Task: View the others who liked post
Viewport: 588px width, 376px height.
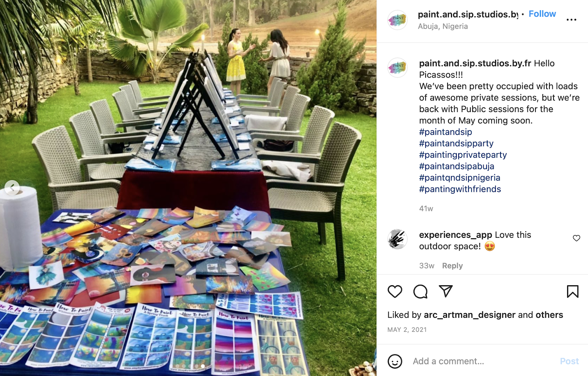Action: pyautogui.click(x=549, y=315)
